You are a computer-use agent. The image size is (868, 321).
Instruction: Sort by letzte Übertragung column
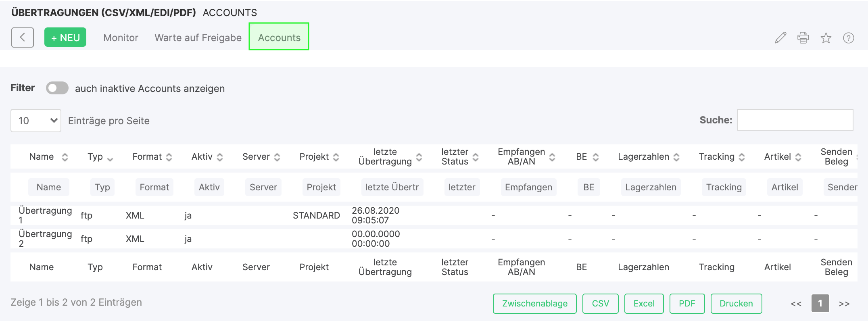click(419, 157)
